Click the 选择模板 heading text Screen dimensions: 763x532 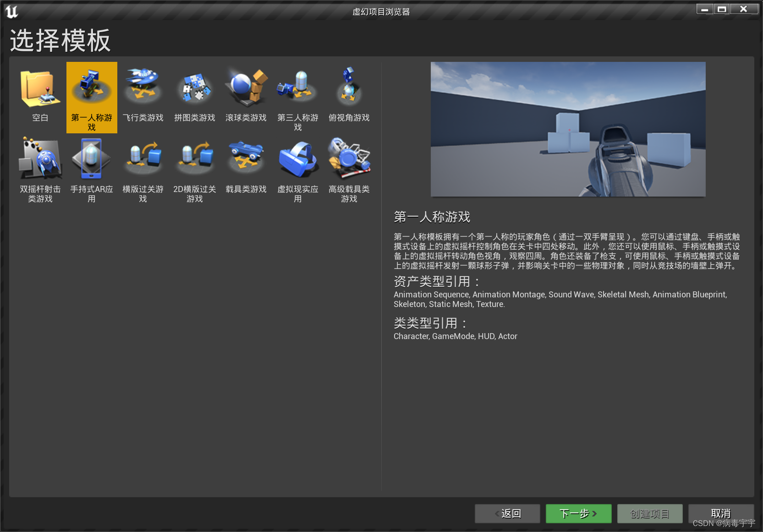click(60, 40)
